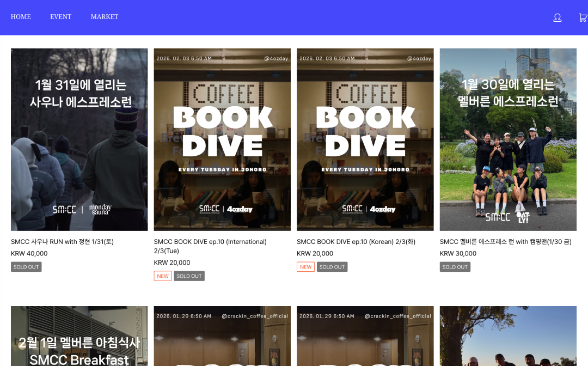Open the sauna espresso run poster image

79,139
